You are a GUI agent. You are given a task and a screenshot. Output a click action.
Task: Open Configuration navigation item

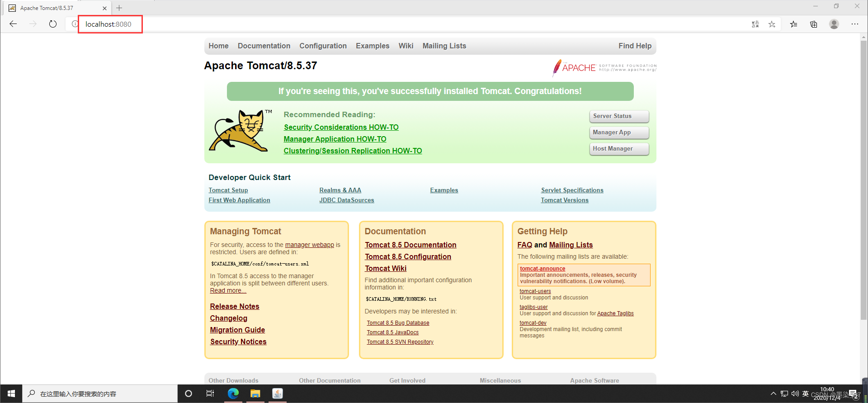click(x=323, y=46)
